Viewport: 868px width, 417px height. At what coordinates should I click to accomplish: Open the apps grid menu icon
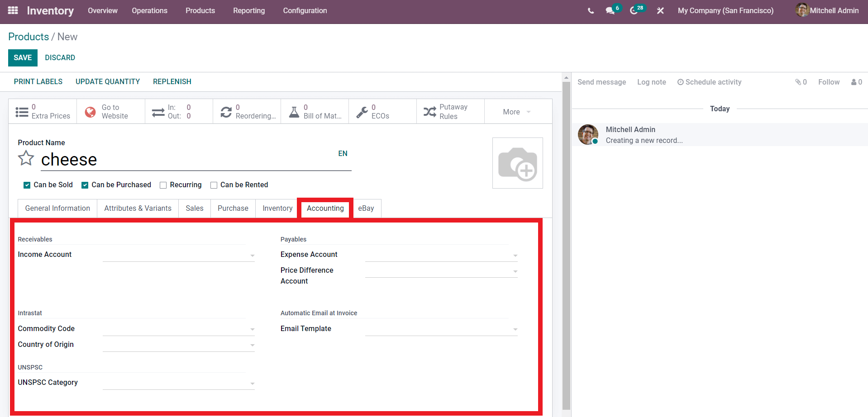pyautogui.click(x=13, y=10)
